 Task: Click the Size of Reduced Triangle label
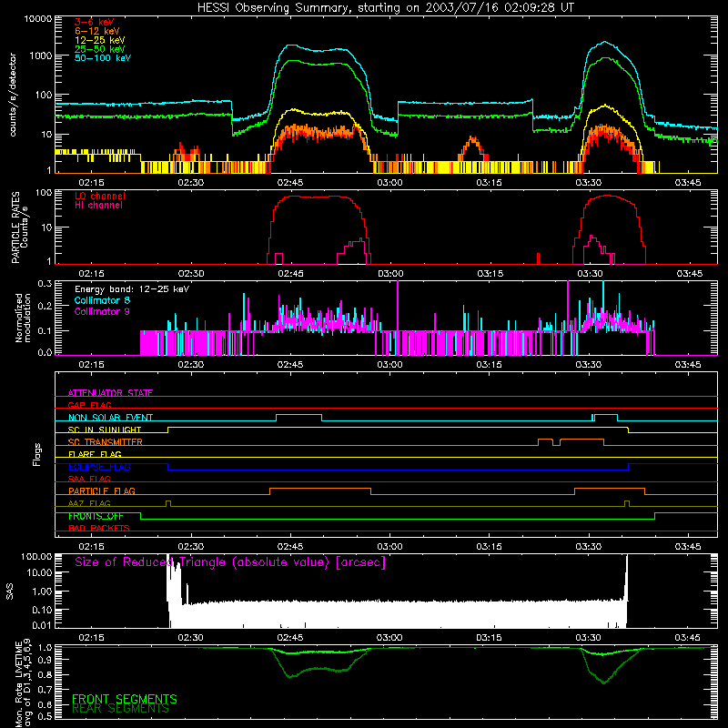230,562
